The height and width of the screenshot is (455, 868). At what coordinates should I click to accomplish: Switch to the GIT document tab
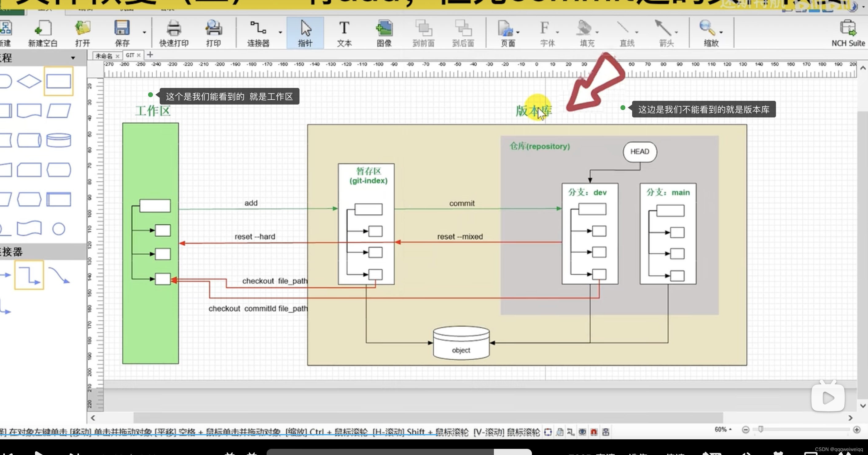point(130,55)
